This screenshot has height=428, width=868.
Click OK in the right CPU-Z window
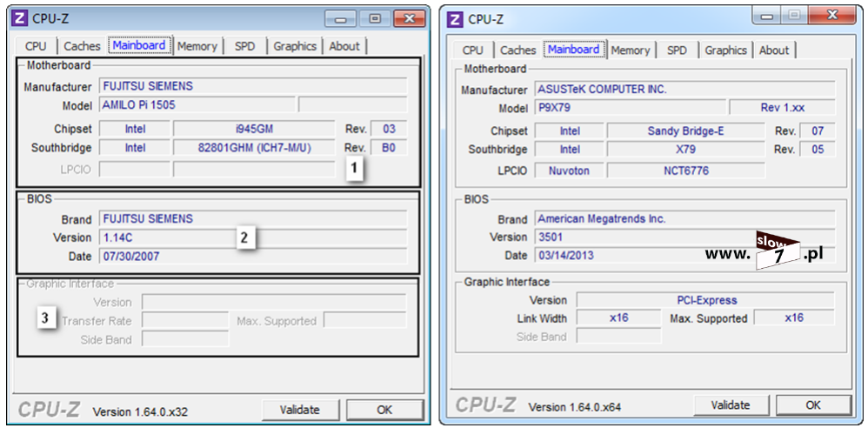click(x=813, y=405)
